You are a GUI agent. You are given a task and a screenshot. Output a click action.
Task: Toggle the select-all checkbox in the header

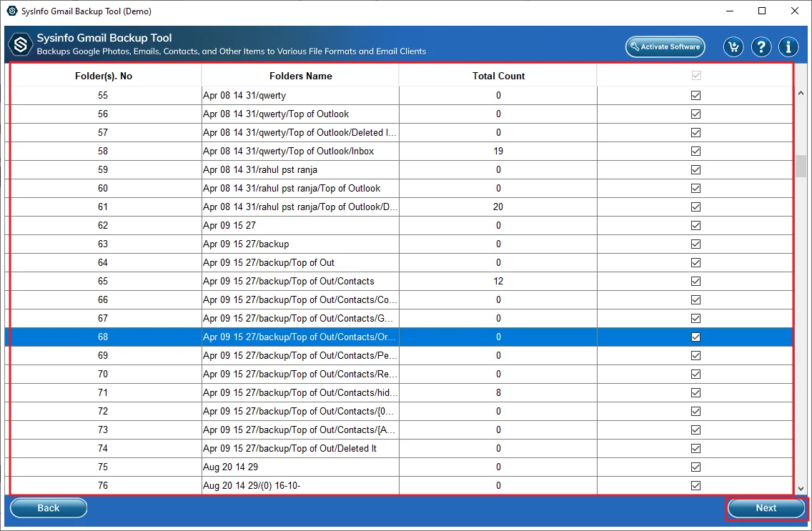[695, 76]
